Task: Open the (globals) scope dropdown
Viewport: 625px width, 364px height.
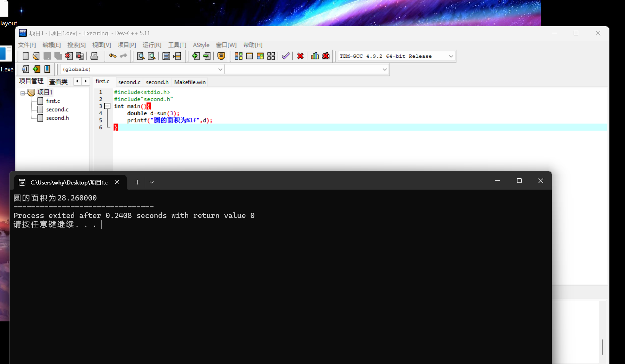Action: click(220, 70)
